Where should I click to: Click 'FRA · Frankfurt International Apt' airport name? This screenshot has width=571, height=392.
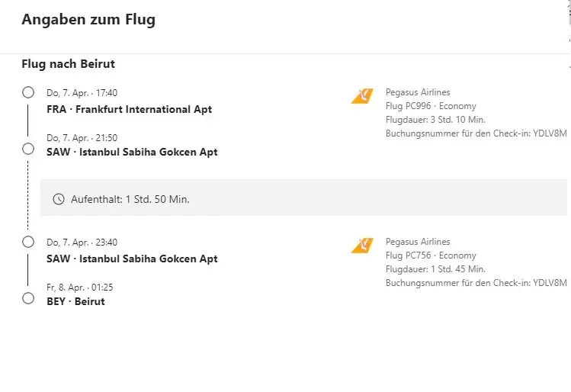(x=129, y=109)
